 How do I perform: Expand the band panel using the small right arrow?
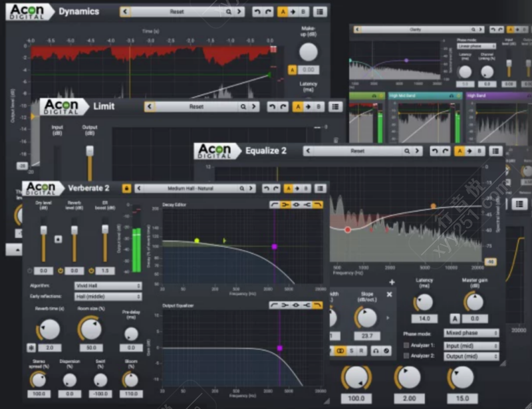tap(388, 318)
